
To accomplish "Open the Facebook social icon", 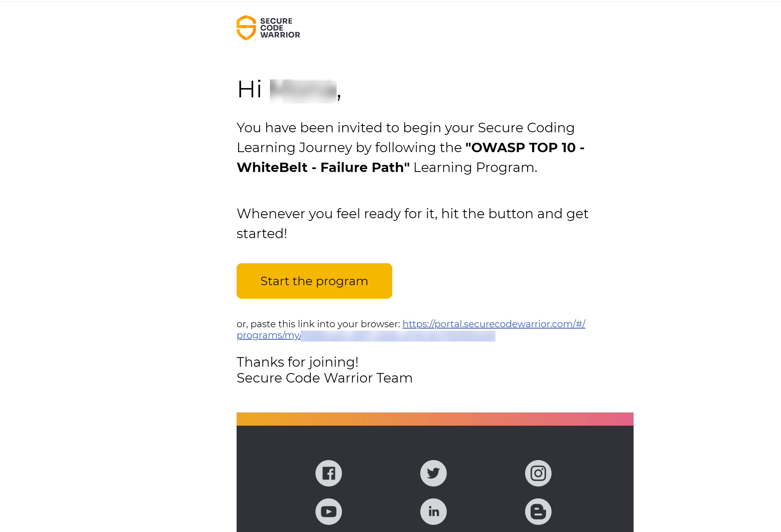I will click(x=329, y=473).
